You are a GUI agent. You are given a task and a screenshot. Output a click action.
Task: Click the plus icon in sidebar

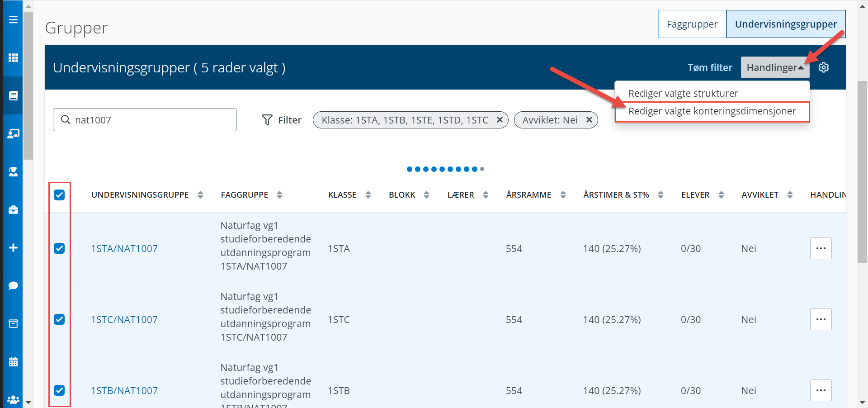[13, 247]
